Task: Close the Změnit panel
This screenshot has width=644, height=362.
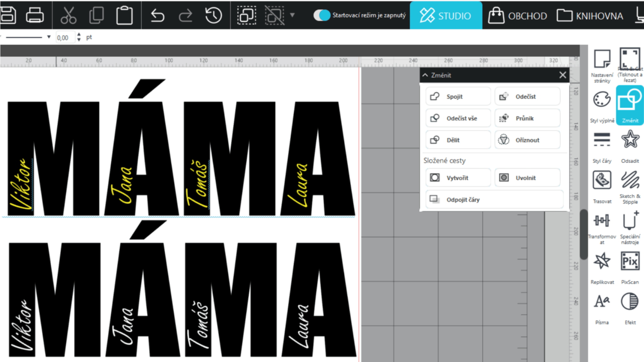Action: 563,75
